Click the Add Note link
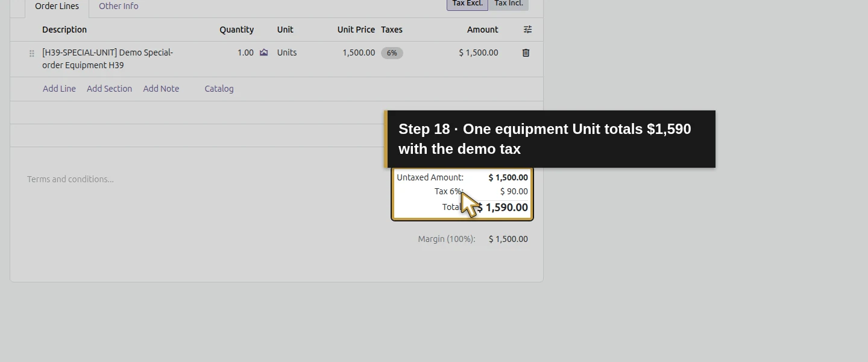This screenshot has height=362, width=868. tap(161, 89)
